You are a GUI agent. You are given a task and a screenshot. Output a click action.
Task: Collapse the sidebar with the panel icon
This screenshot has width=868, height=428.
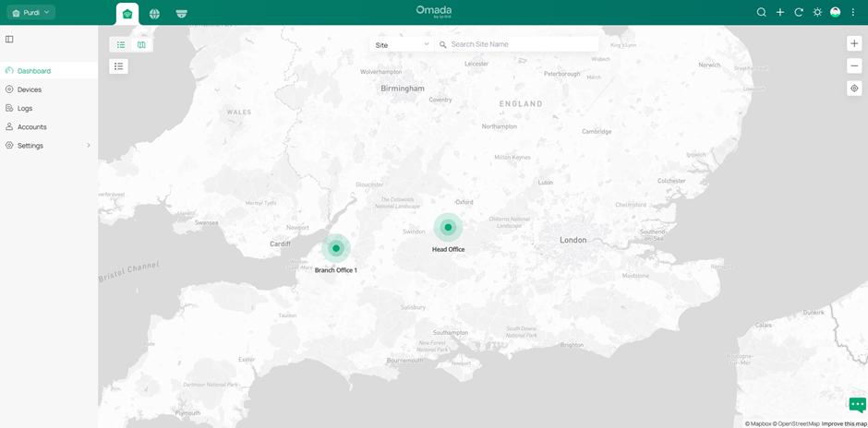click(x=9, y=40)
